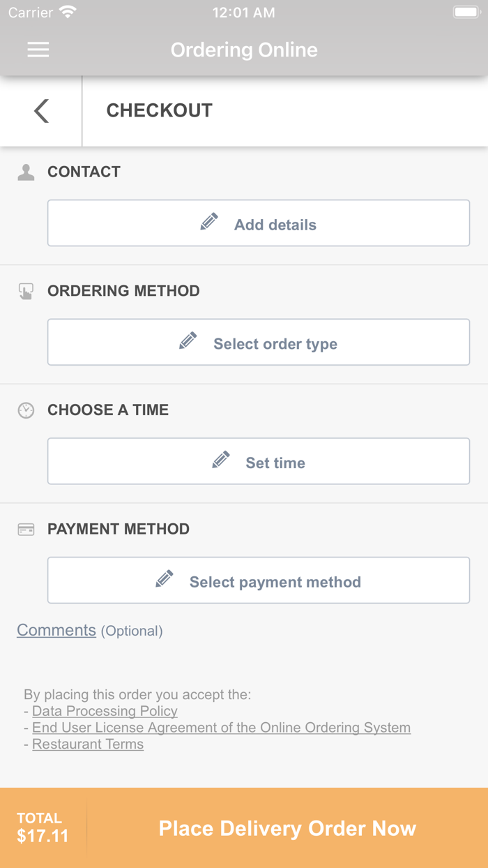This screenshot has height=868, width=488.
Task: Click the Contact person icon
Action: [x=26, y=172]
